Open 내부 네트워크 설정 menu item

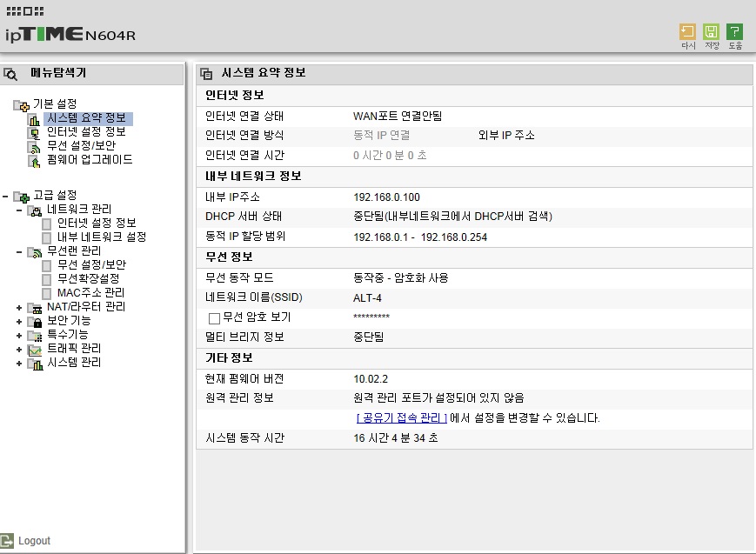click(x=102, y=237)
